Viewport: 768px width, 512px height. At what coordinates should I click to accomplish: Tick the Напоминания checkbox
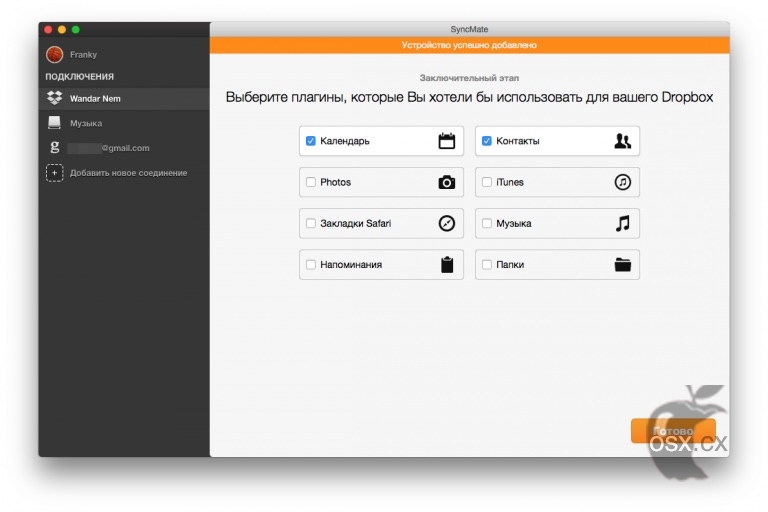click(x=311, y=265)
